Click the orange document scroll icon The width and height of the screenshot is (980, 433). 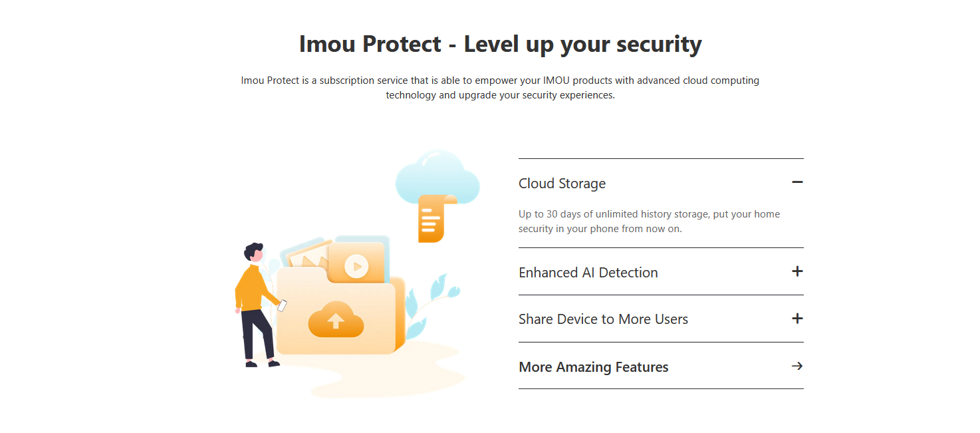(437, 218)
